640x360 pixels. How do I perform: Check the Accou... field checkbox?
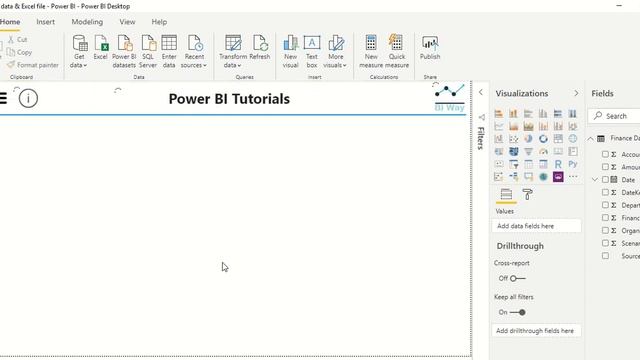(605, 154)
